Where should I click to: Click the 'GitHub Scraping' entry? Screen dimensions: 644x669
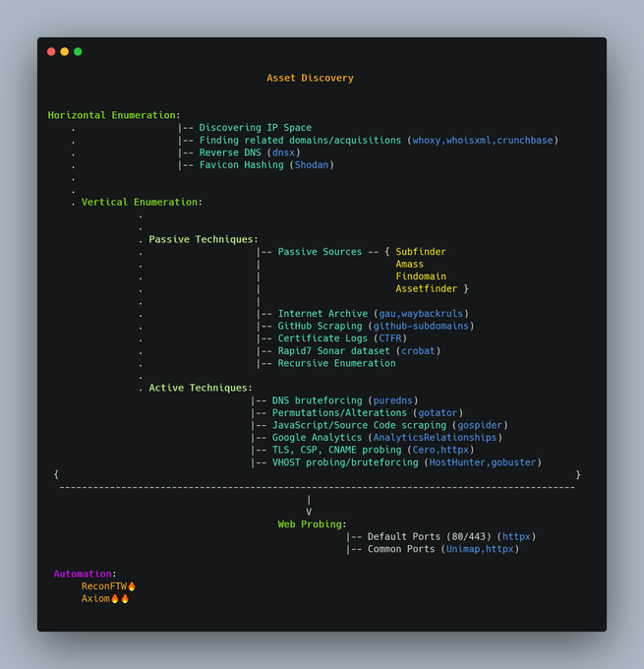point(320,326)
